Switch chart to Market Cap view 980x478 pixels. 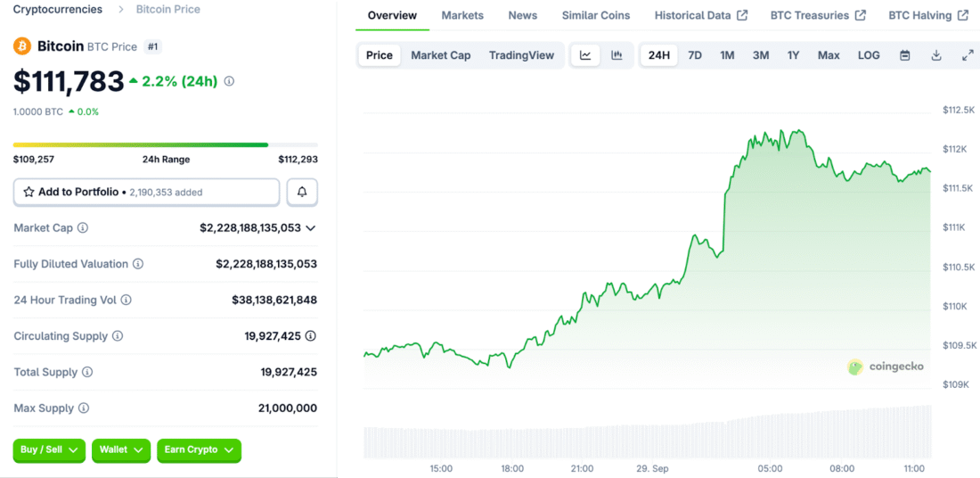coord(440,55)
